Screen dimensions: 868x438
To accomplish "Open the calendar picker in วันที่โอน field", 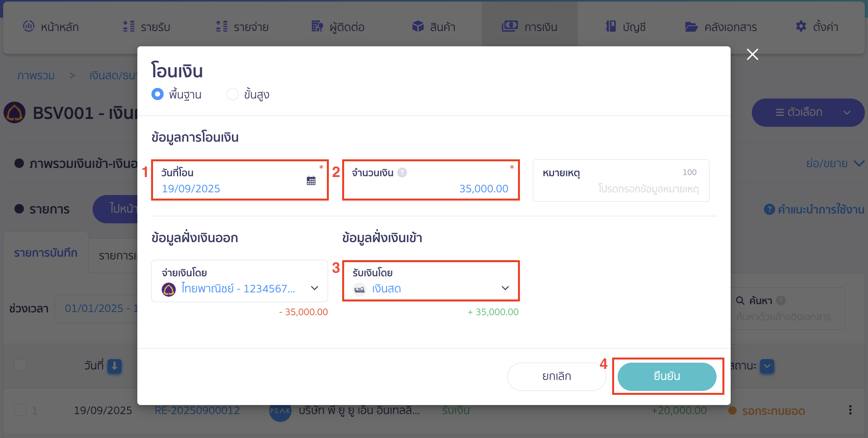I will tap(311, 181).
